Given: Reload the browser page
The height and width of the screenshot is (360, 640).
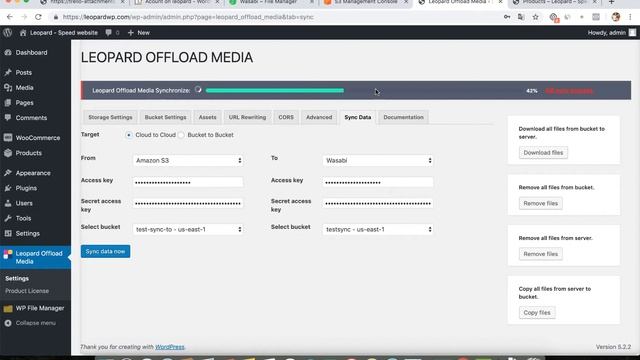Looking at the screenshot, I should (38, 17).
